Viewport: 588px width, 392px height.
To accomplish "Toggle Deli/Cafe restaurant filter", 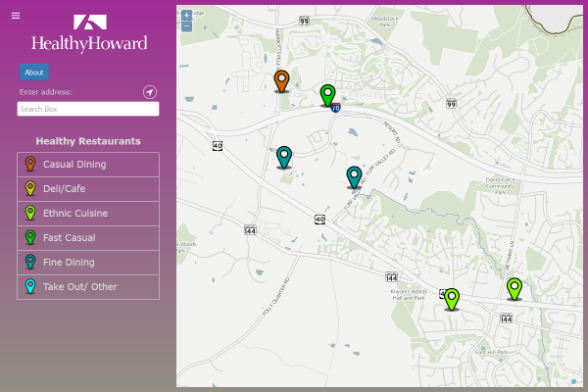I will [88, 189].
